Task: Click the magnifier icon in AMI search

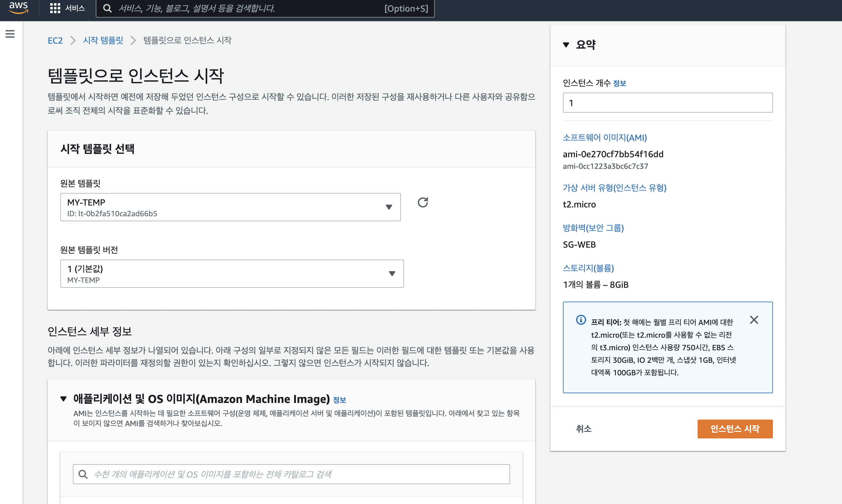Action: tap(83, 474)
